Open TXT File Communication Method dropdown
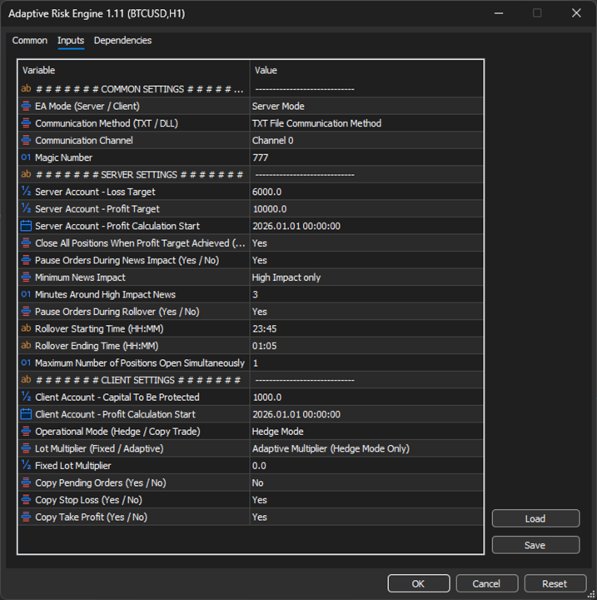Screen dimensions: 597x600 click(366, 123)
